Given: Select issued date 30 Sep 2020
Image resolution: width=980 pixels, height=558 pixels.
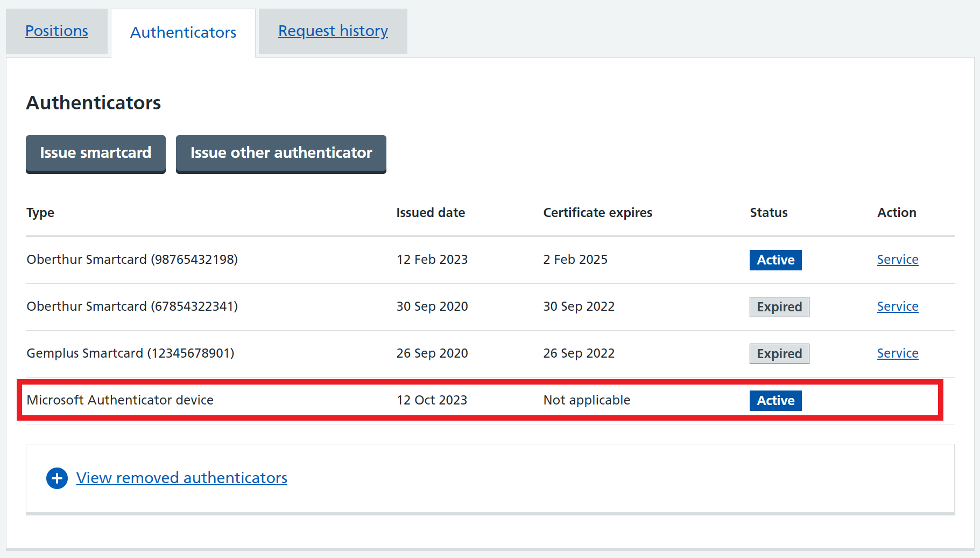Looking at the screenshot, I should (432, 306).
